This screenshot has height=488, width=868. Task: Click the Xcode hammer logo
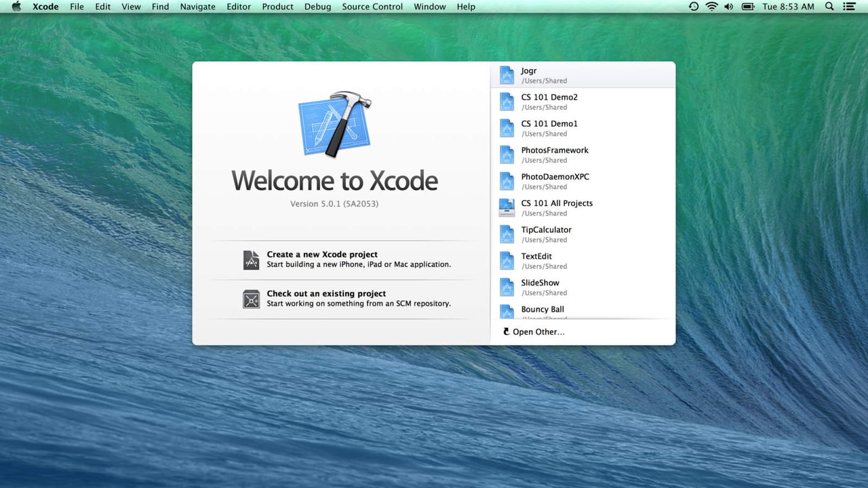pos(335,124)
